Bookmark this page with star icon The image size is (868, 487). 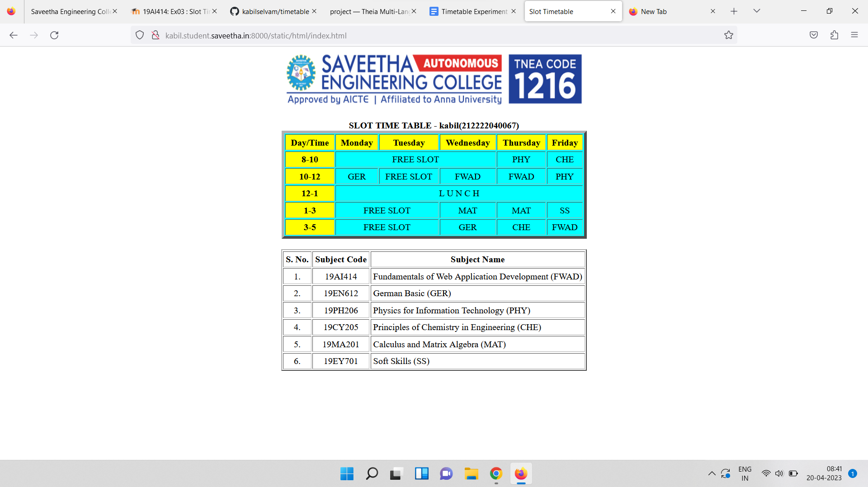coord(729,35)
